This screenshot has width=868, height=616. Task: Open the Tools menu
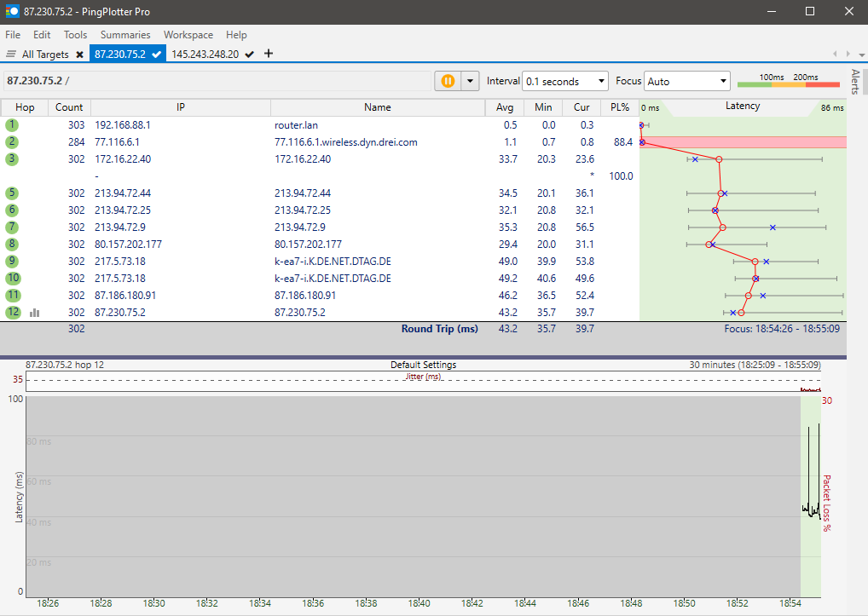pos(75,35)
